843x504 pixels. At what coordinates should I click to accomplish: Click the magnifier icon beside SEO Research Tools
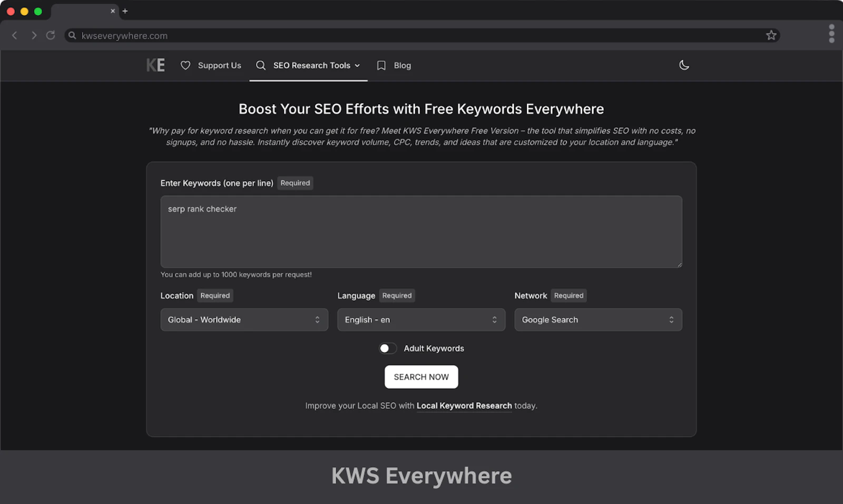pyautogui.click(x=261, y=65)
